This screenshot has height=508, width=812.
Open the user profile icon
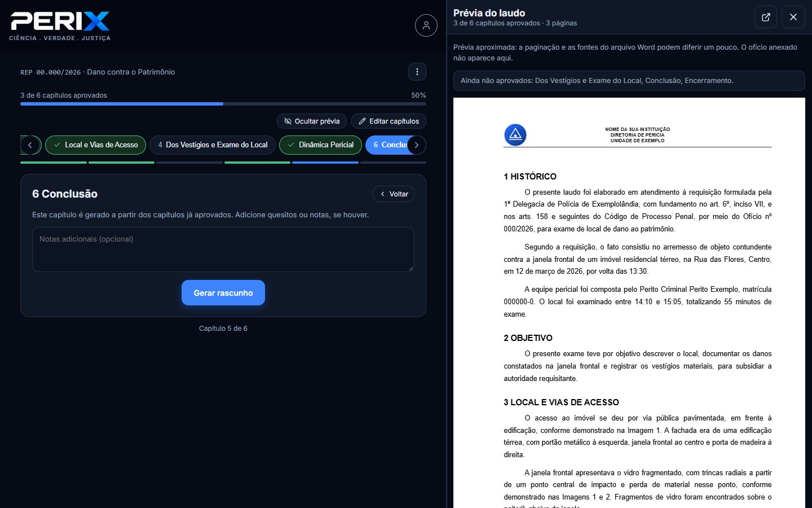[426, 25]
